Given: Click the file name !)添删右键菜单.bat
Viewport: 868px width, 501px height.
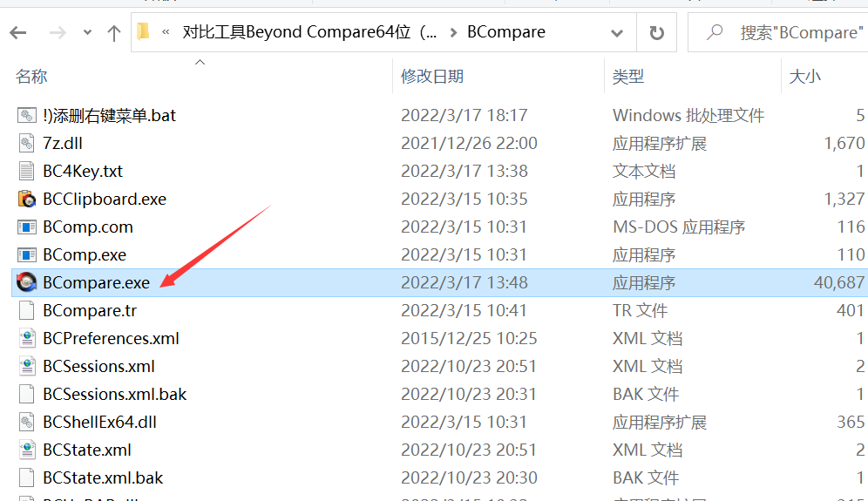Looking at the screenshot, I should [109, 115].
